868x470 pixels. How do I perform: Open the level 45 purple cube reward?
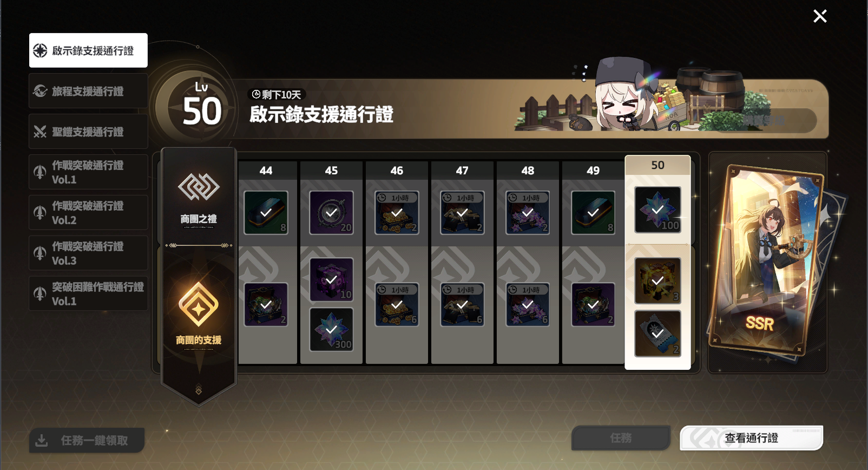click(x=331, y=279)
